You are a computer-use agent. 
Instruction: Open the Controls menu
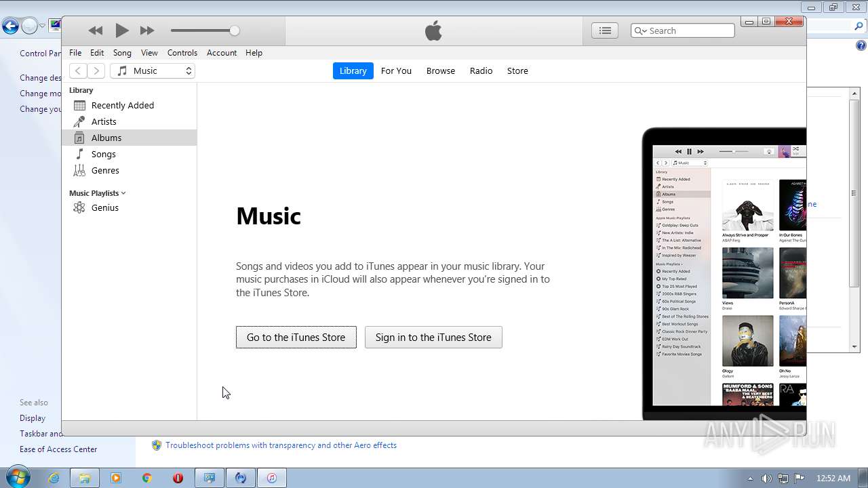tap(182, 53)
